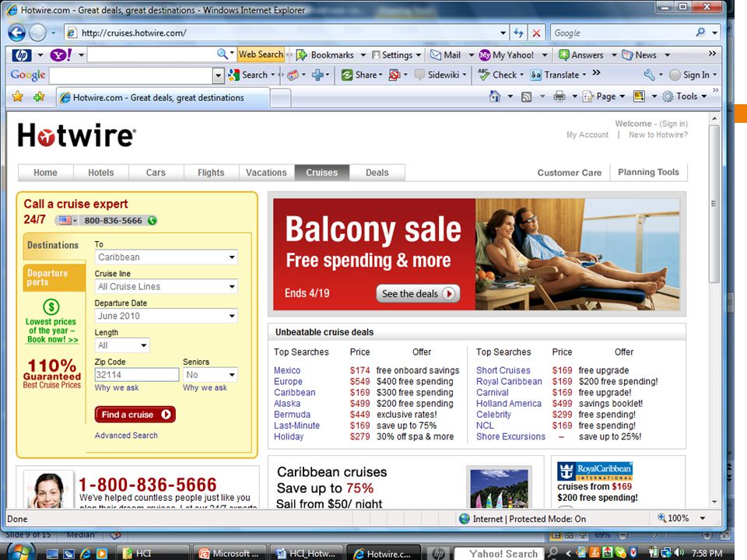Click the RSS feeds icon
Viewport: 747px width, 560px height.
[x=527, y=96]
